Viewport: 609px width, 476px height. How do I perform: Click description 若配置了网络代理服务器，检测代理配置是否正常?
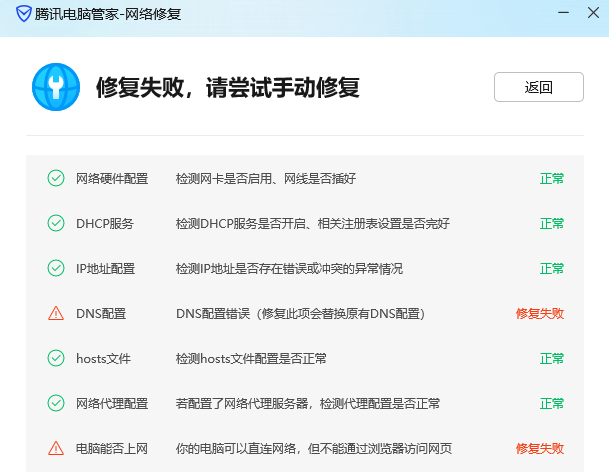pyautogui.click(x=308, y=404)
